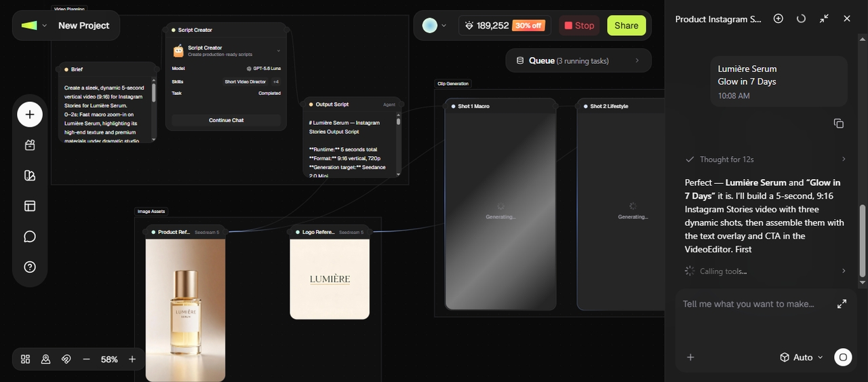The image size is (868, 382).
Task: Open the swatches/style icon in left sidebar
Action: (x=30, y=176)
